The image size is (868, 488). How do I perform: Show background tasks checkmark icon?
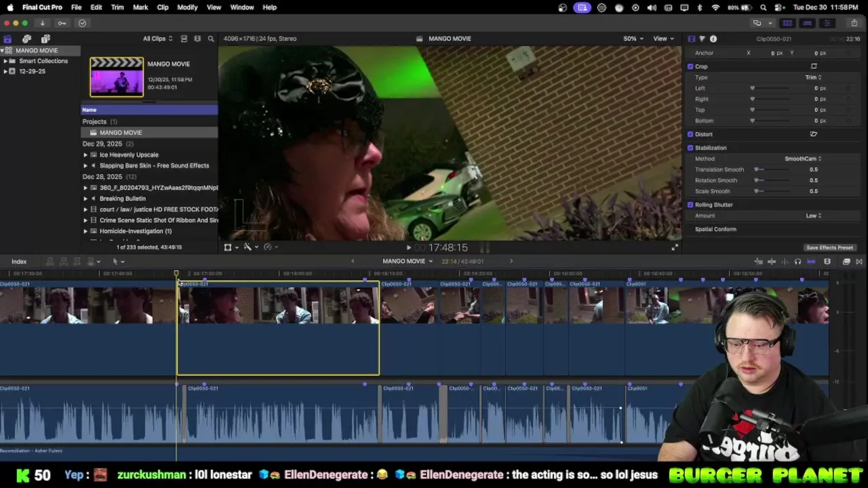pyautogui.click(x=82, y=23)
